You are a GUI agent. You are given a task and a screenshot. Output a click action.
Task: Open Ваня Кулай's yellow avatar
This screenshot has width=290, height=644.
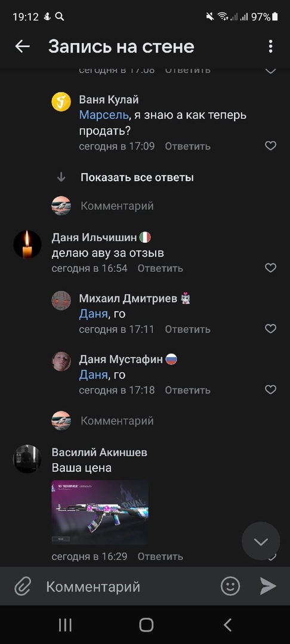click(x=61, y=102)
